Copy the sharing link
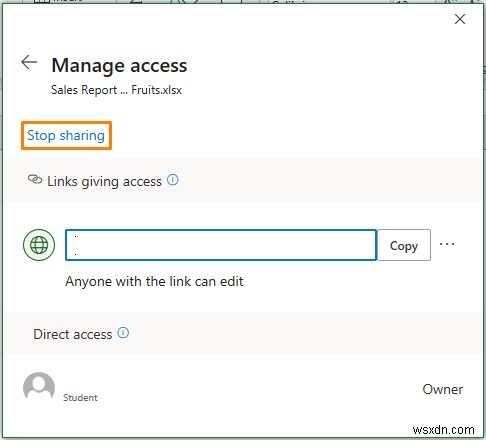486x440 pixels. [404, 245]
